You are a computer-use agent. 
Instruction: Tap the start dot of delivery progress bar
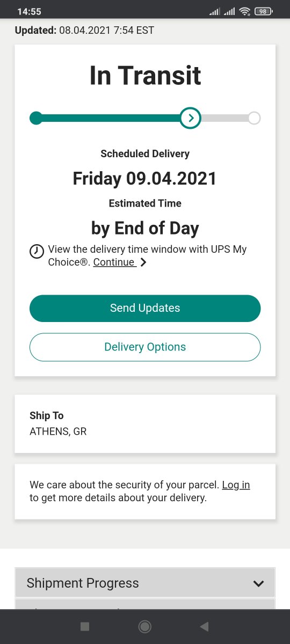[x=36, y=118]
